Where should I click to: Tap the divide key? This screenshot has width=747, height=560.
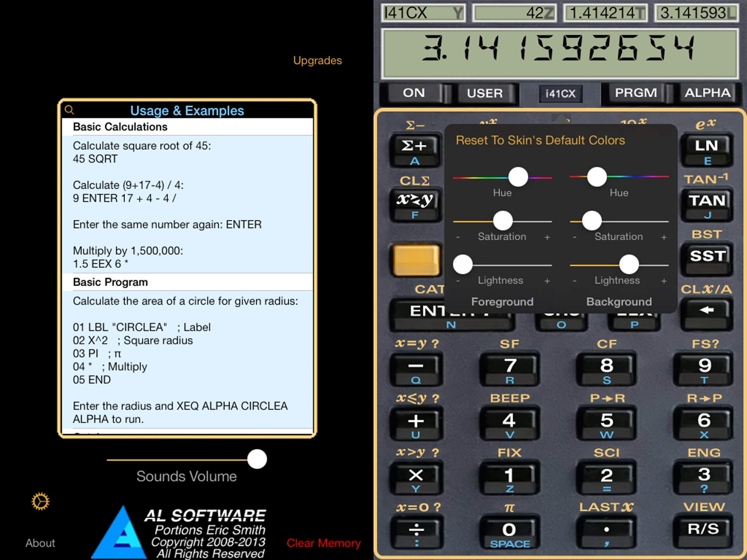click(x=416, y=533)
